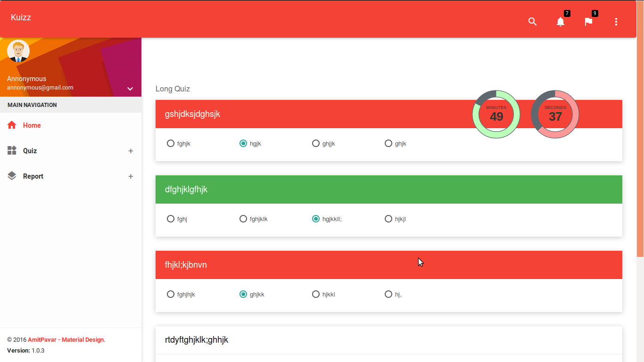Open search using the magnifier icon

(532, 22)
